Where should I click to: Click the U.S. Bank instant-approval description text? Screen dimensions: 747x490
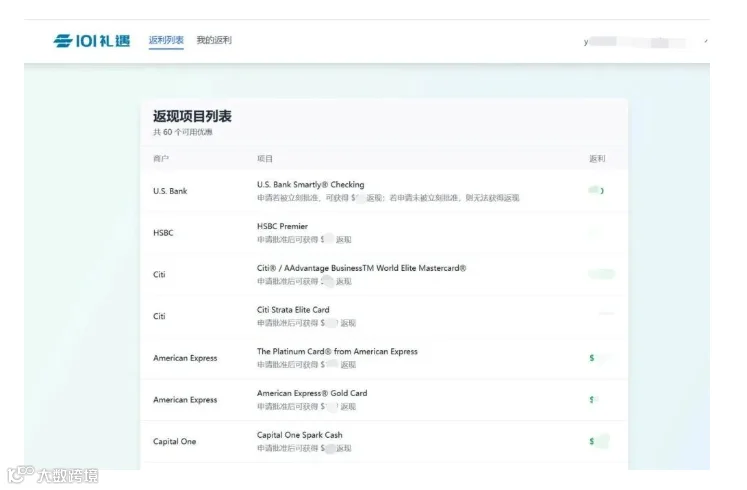388,198
